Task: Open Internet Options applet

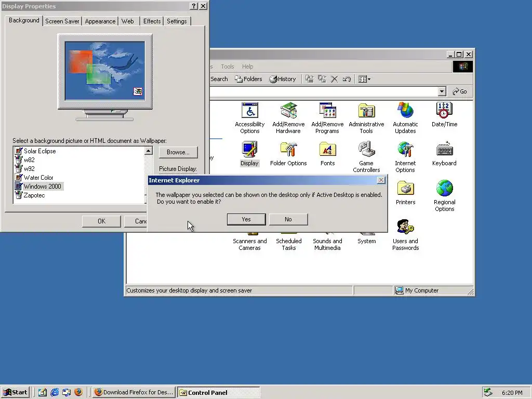Action: [x=405, y=157]
